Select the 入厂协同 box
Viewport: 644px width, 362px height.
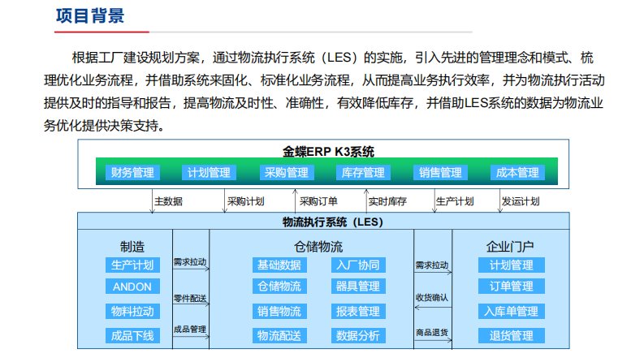[357, 265]
